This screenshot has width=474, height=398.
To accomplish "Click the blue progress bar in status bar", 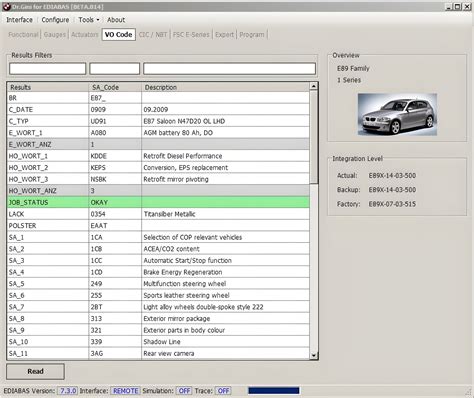I will (274, 391).
